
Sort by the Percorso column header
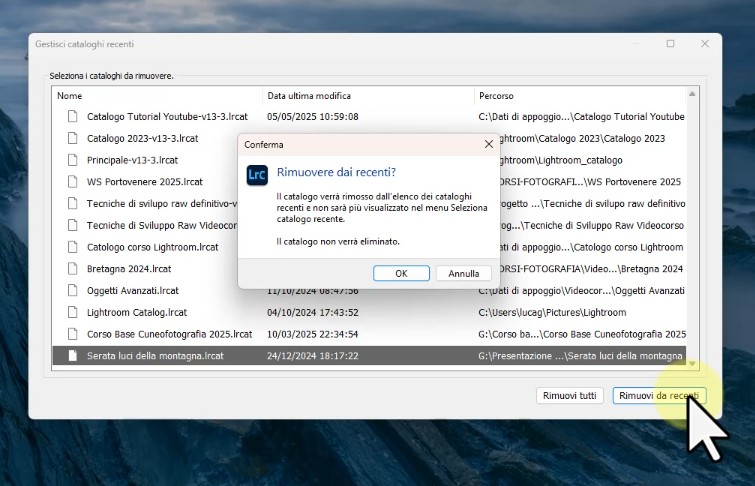coord(496,96)
